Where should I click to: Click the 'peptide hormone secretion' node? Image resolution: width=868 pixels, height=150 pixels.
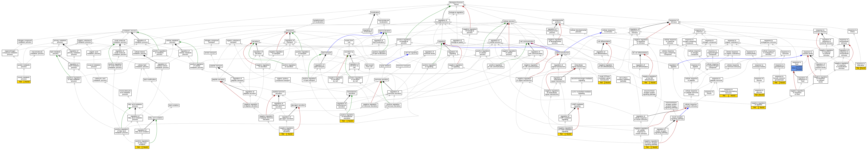click(279, 92)
